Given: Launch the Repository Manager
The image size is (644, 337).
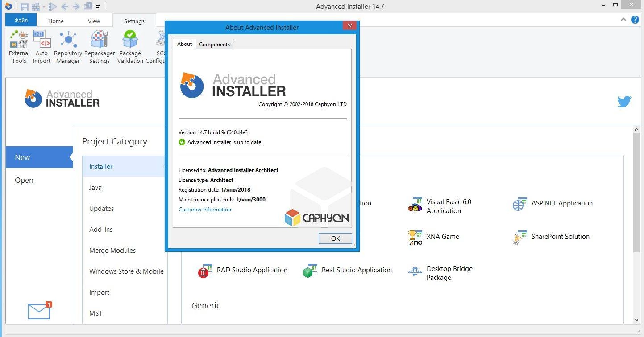Looking at the screenshot, I should tap(68, 47).
